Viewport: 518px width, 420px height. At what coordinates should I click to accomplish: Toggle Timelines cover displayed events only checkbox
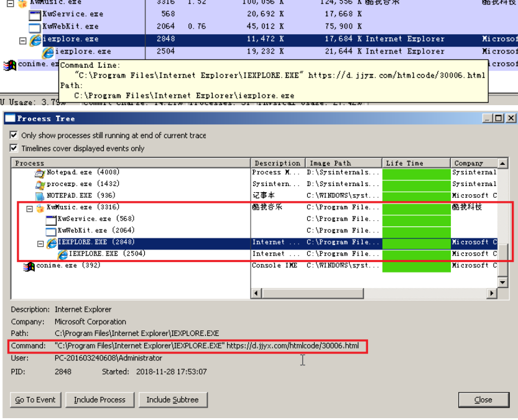(x=14, y=147)
